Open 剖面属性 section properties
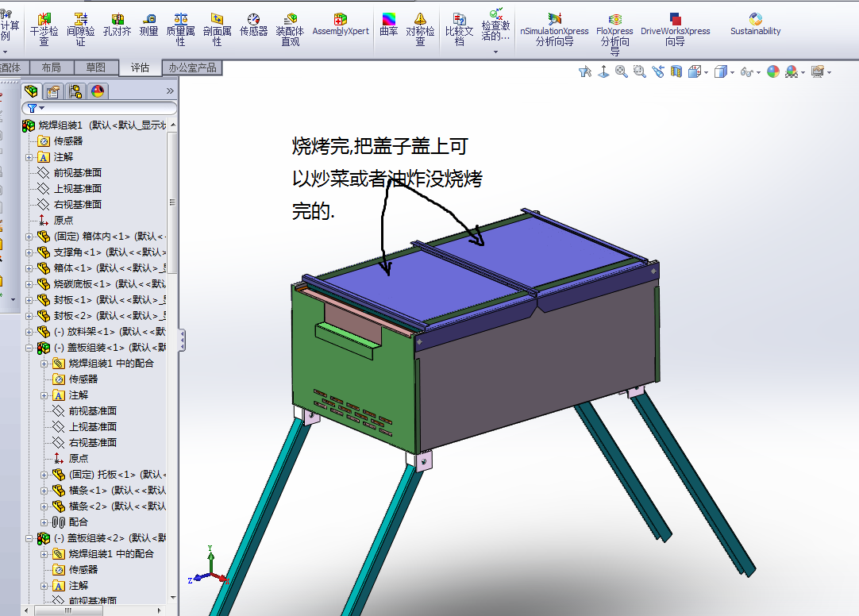859x616 pixels. (x=217, y=29)
